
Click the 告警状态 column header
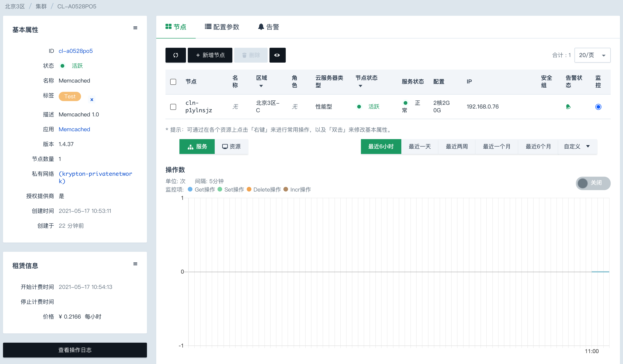pyautogui.click(x=574, y=82)
